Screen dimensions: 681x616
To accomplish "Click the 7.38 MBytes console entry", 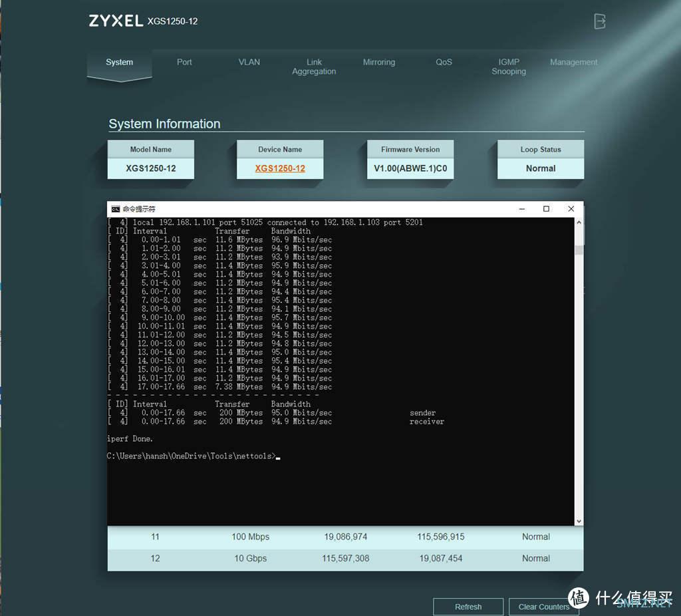I will pos(239,387).
